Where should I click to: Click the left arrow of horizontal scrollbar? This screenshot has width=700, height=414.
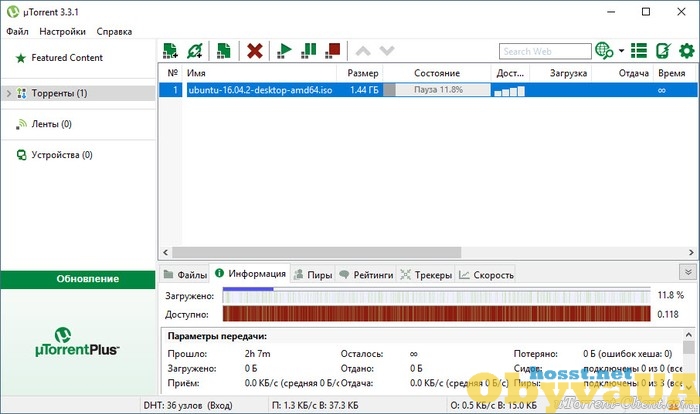pos(166,252)
